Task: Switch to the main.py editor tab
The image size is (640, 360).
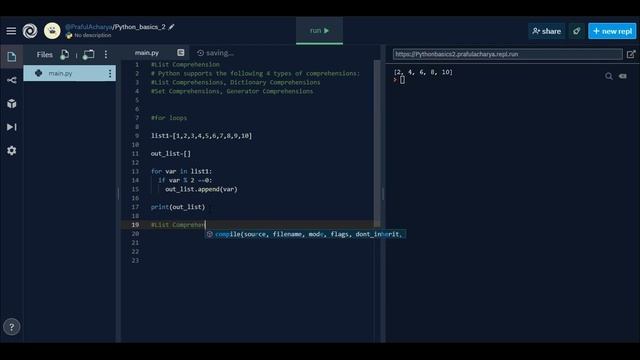Action: click(x=147, y=53)
